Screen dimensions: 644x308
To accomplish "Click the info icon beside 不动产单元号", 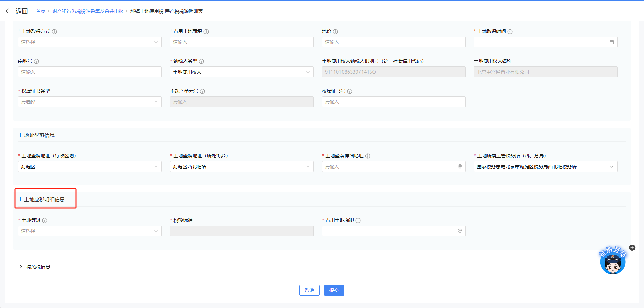I will [x=202, y=91].
